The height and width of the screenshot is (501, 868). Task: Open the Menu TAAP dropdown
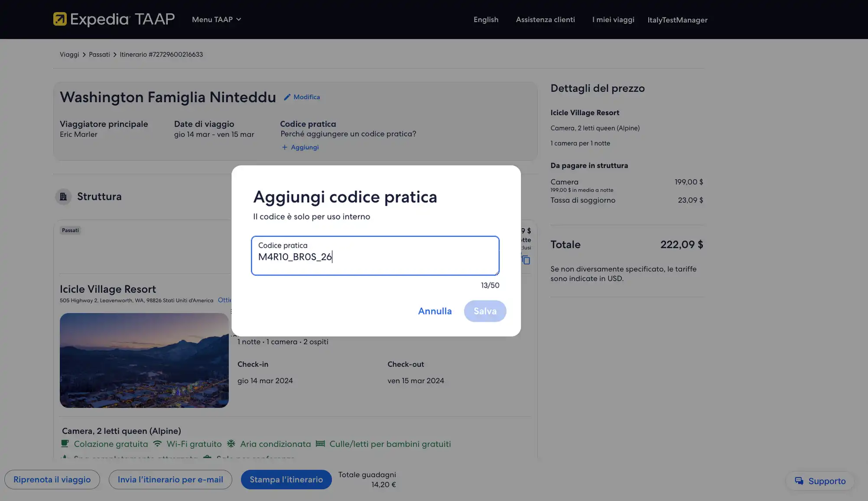pyautogui.click(x=216, y=19)
